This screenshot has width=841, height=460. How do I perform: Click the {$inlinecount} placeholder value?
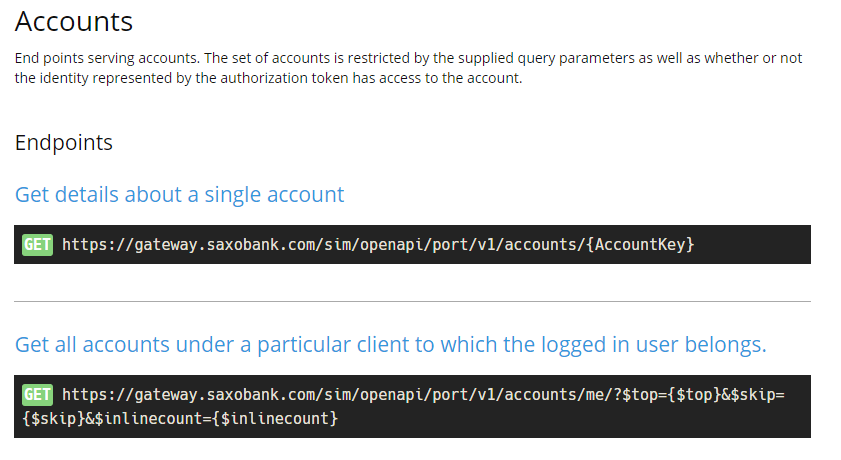coord(278,418)
